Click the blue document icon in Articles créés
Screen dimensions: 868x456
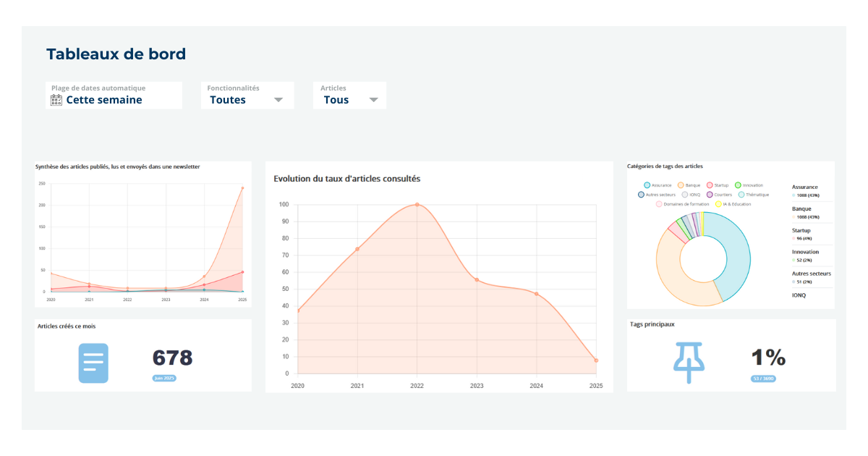click(x=93, y=363)
